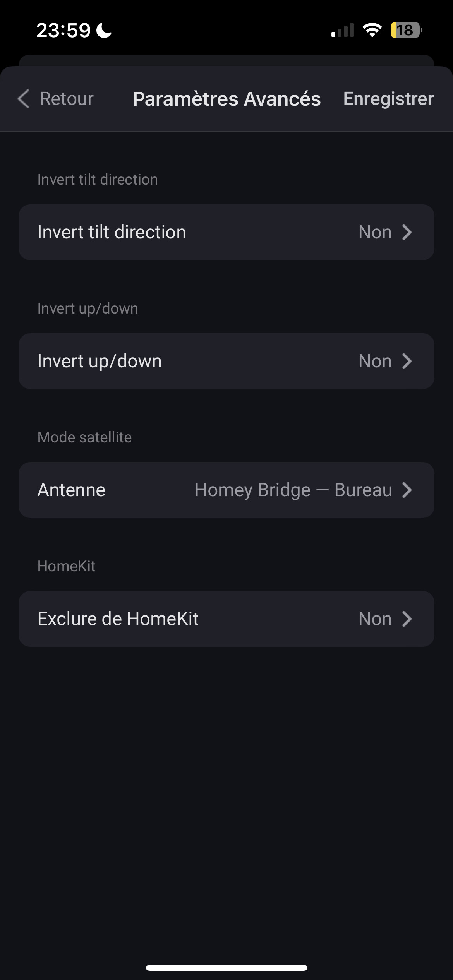Screen dimensions: 453x980
Task: Go back using the Retour link
Action: [x=67, y=99]
